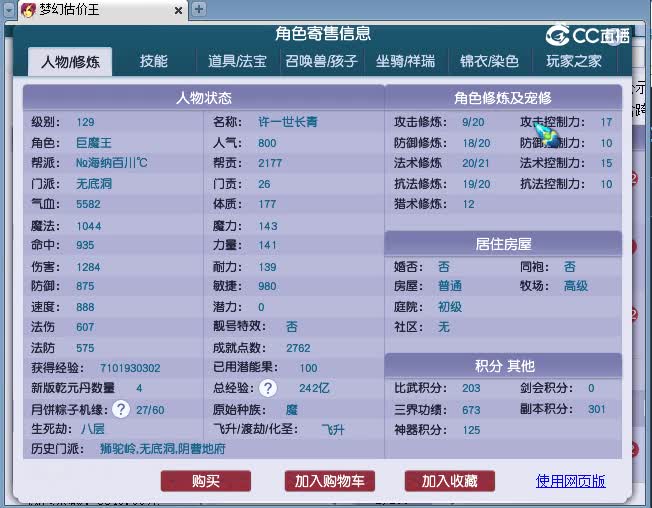Click the 历史门派 list text
The height and width of the screenshot is (508, 652).
click(x=163, y=449)
